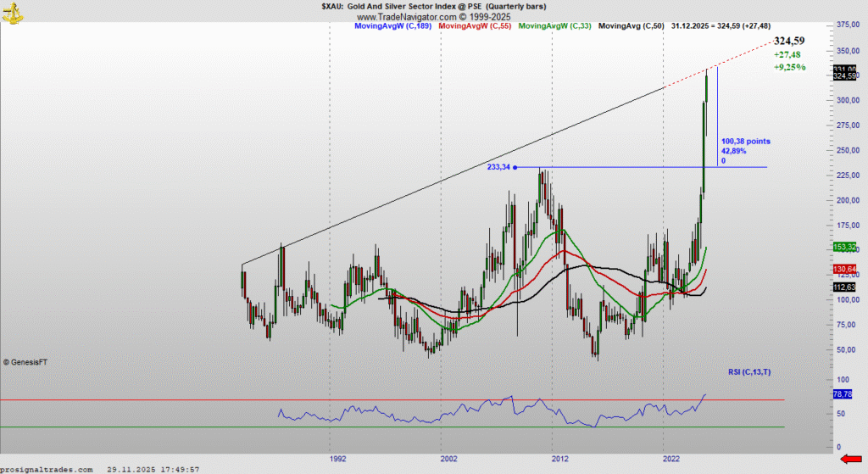This screenshot has height=474, width=868.
Task: Click the 2002 time axis label
Action: (x=449, y=459)
